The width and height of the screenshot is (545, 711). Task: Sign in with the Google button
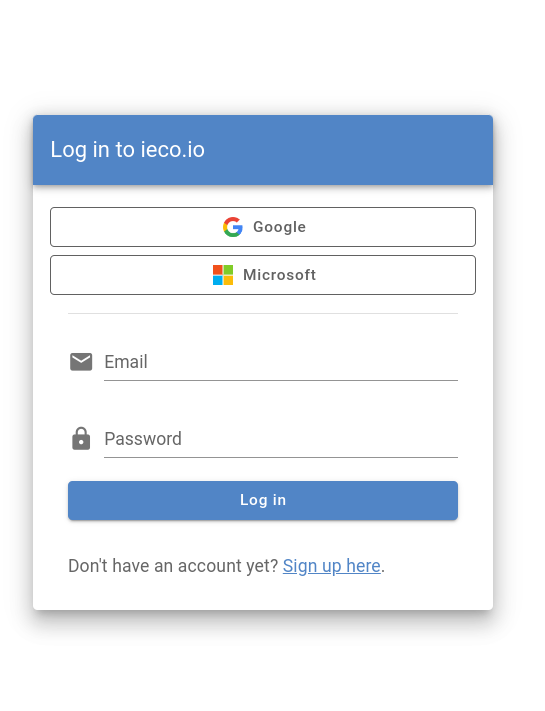pos(263,227)
